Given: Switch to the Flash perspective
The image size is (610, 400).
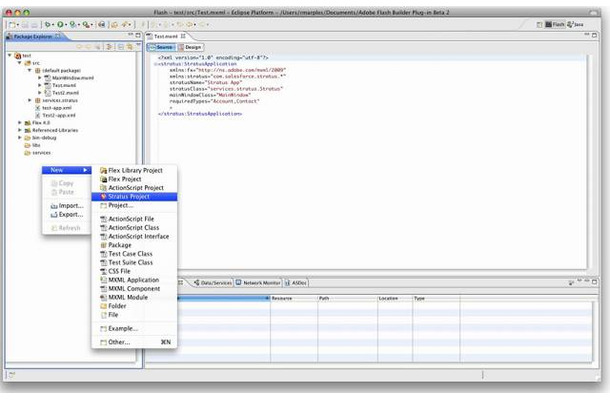Looking at the screenshot, I should coord(554,25).
